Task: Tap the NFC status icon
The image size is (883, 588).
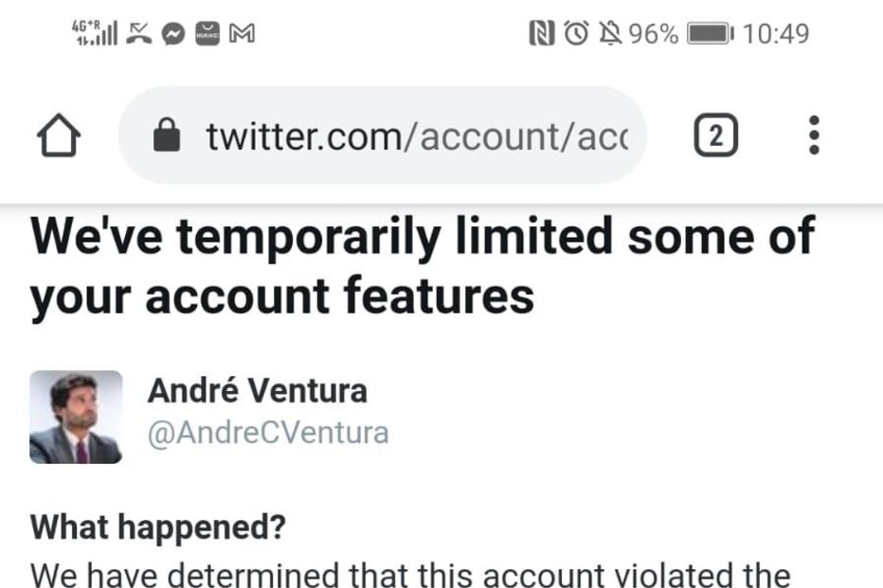Action: 541,35
